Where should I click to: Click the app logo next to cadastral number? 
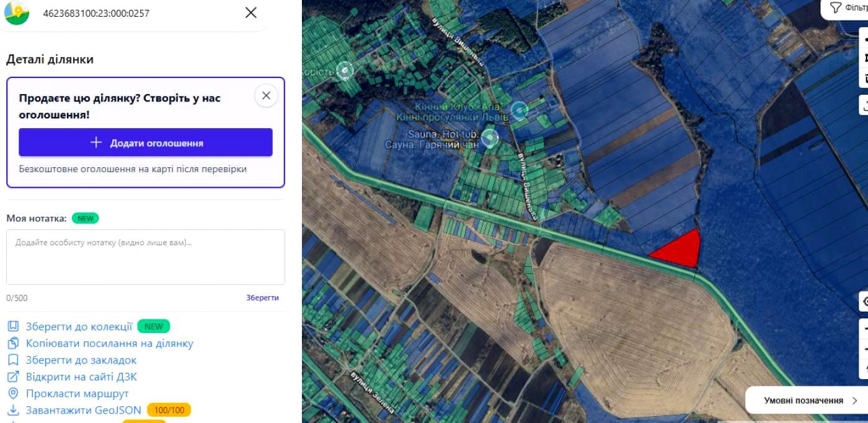(17, 13)
